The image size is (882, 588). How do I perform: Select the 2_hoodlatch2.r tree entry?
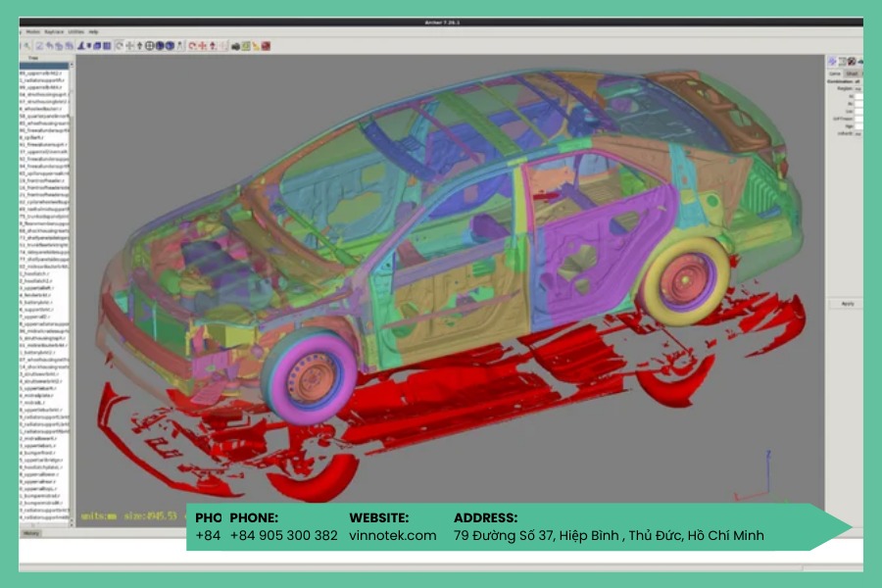click(x=36, y=281)
